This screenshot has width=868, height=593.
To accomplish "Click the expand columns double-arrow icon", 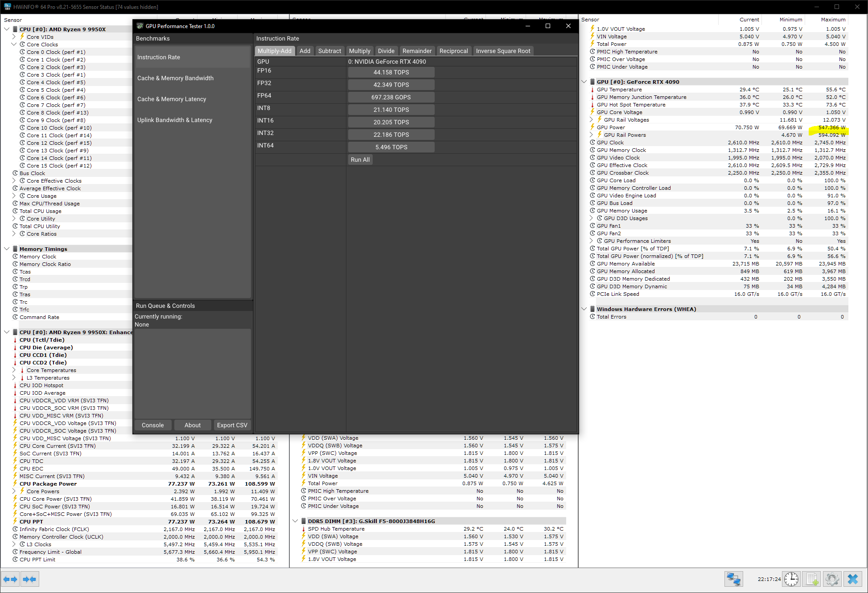I will click(x=10, y=579).
